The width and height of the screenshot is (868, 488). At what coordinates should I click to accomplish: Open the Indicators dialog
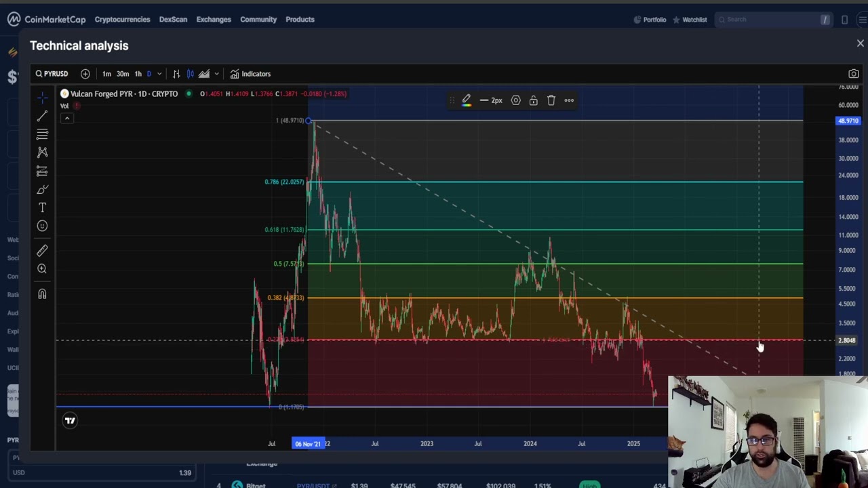point(250,74)
